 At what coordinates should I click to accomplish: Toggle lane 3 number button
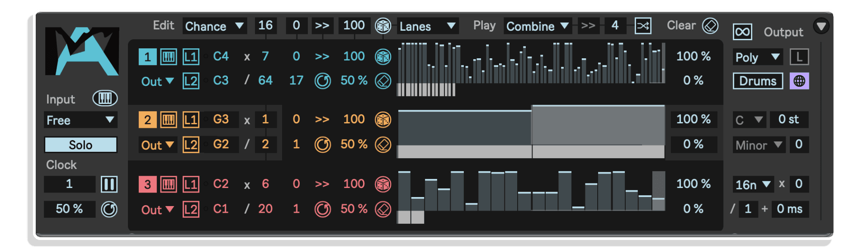tap(147, 184)
